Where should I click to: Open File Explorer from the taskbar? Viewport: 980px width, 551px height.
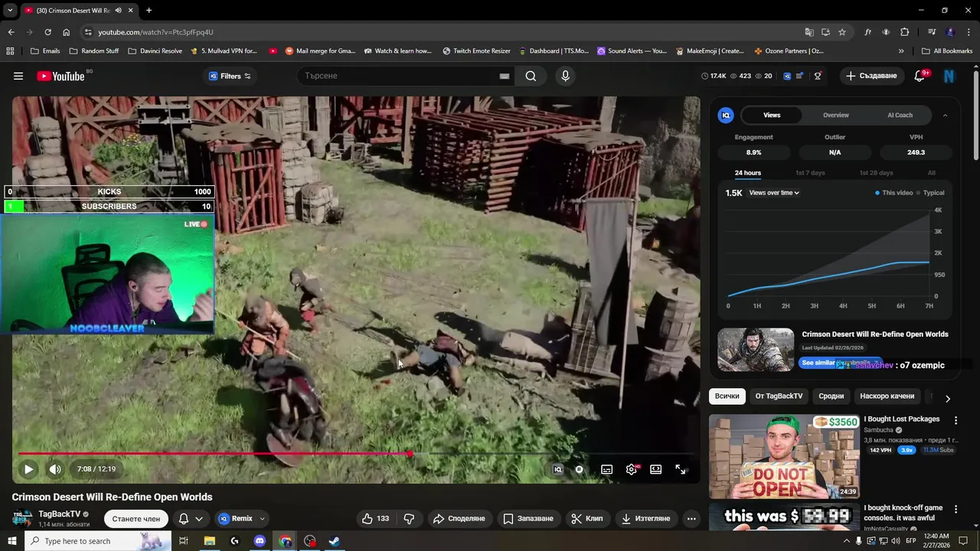(209, 541)
